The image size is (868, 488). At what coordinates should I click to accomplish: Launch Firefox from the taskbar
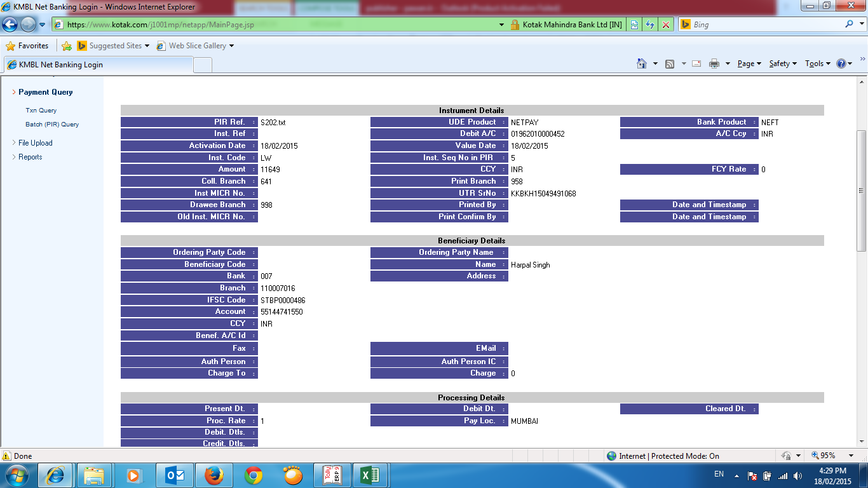tap(214, 475)
